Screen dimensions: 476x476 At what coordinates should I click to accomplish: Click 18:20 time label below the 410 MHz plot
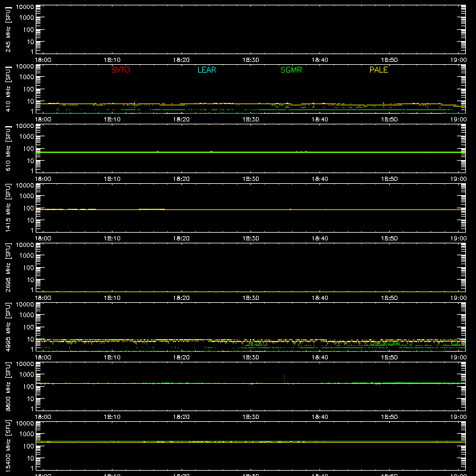tap(181, 120)
